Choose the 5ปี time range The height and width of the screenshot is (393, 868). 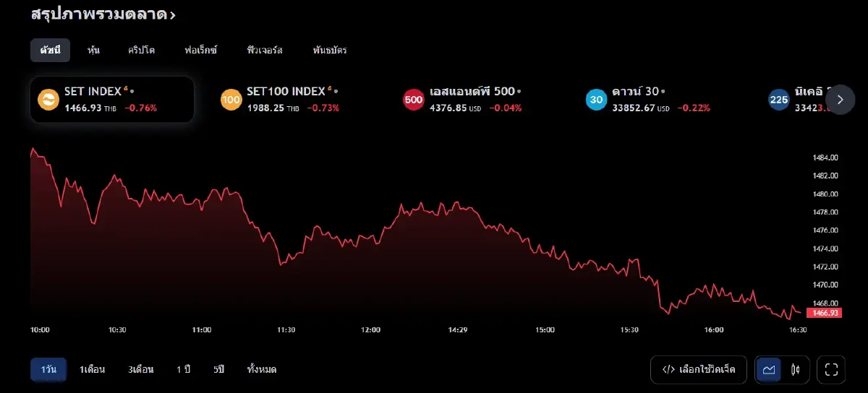tap(219, 369)
